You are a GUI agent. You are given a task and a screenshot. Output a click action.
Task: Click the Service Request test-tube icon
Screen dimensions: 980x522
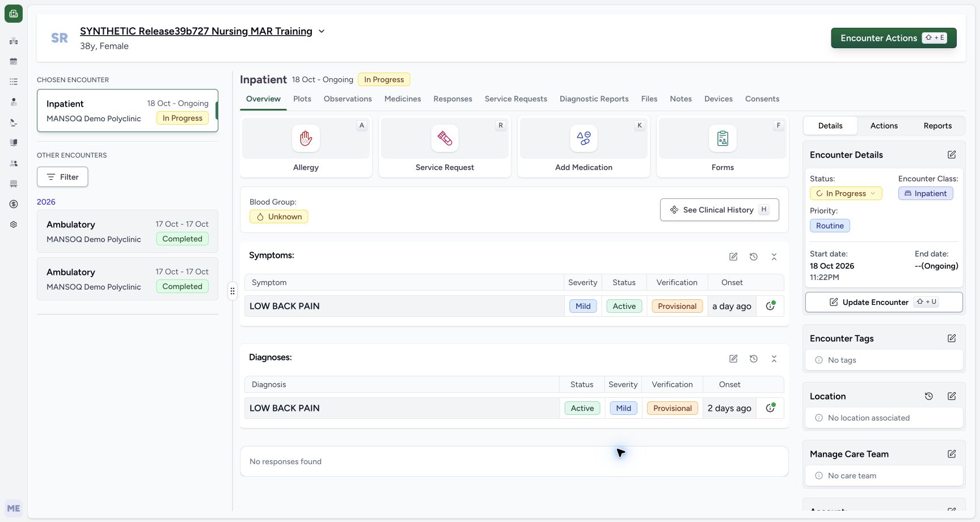[x=445, y=138]
